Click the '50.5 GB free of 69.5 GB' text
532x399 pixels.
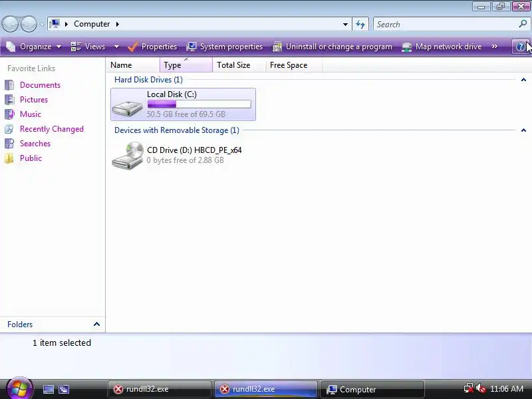point(186,114)
